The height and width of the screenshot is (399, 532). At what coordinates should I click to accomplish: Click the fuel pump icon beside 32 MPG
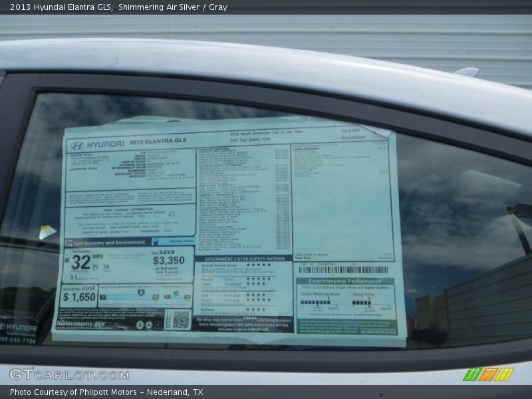point(67,259)
